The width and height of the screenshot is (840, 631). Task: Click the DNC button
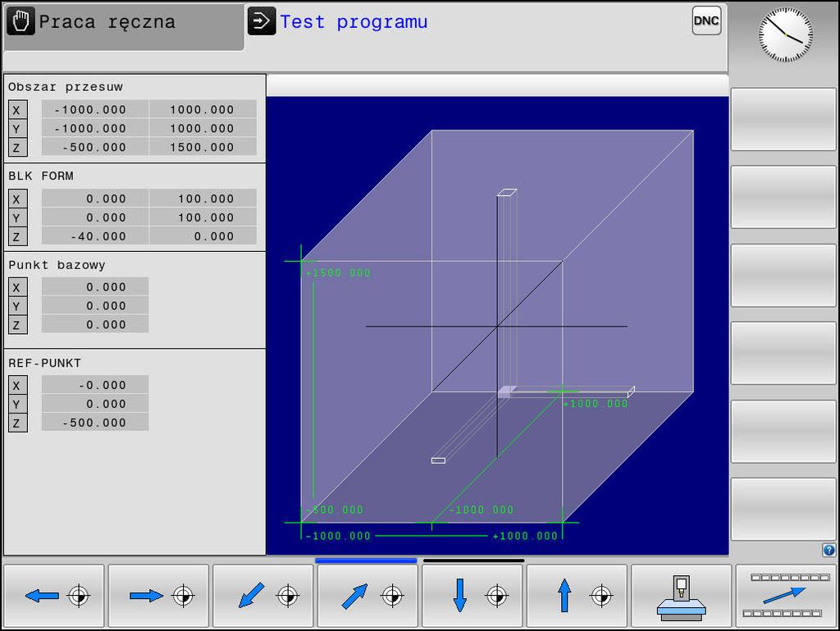706,21
